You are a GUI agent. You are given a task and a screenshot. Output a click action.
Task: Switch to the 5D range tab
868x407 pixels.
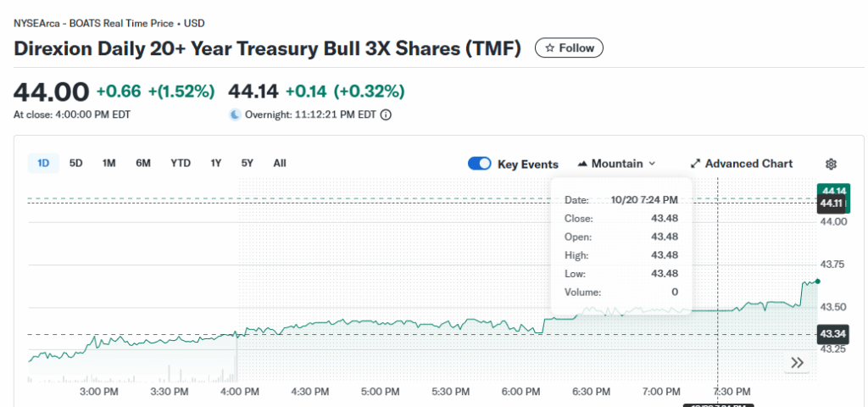[76, 163]
